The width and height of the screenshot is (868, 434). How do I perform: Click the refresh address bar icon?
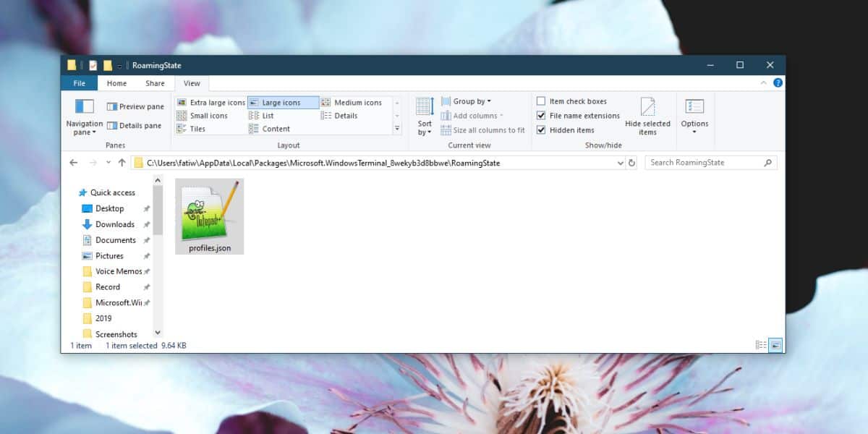[632, 163]
